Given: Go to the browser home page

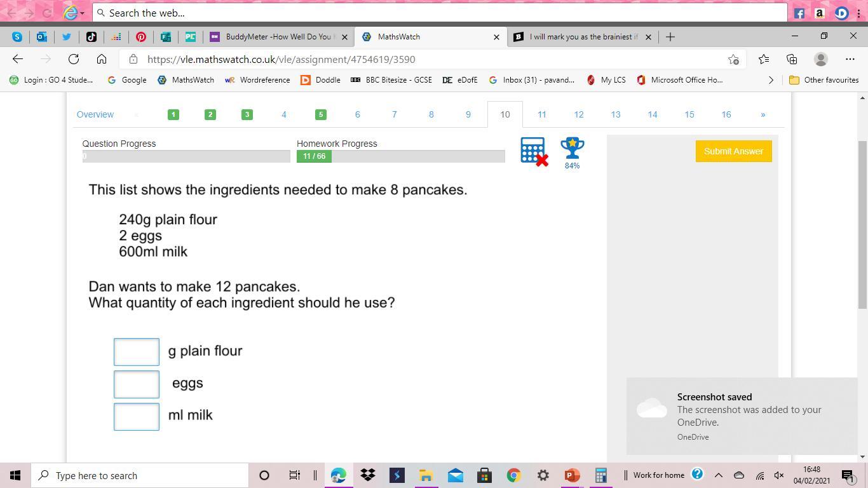Looking at the screenshot, I should click(x=102, y=59).
